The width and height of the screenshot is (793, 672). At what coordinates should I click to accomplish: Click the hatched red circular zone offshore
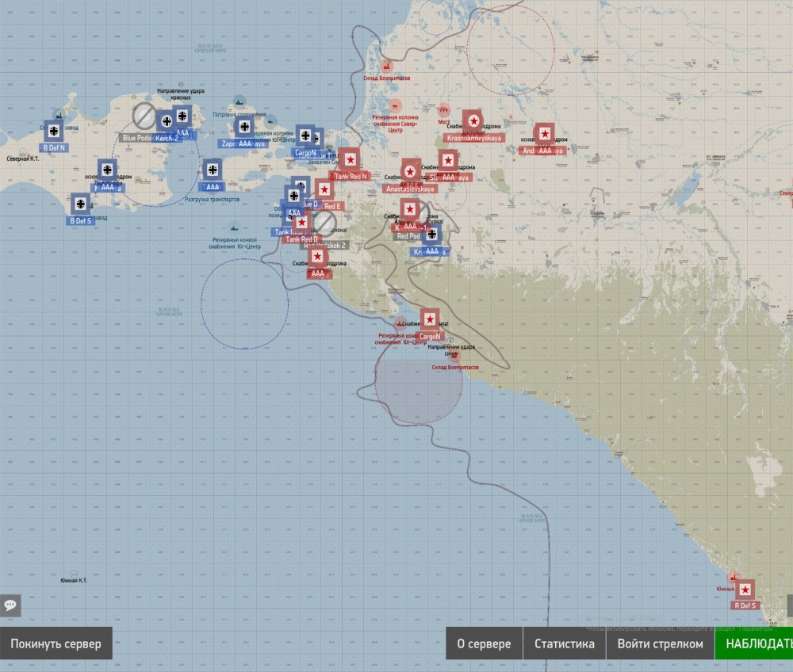point(418,381)
